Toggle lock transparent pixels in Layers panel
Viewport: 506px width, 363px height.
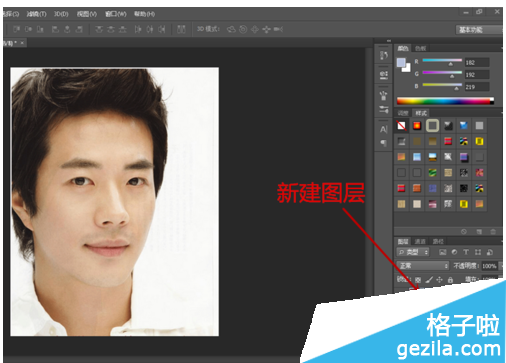pyautogui.click(x=418, y=280)
